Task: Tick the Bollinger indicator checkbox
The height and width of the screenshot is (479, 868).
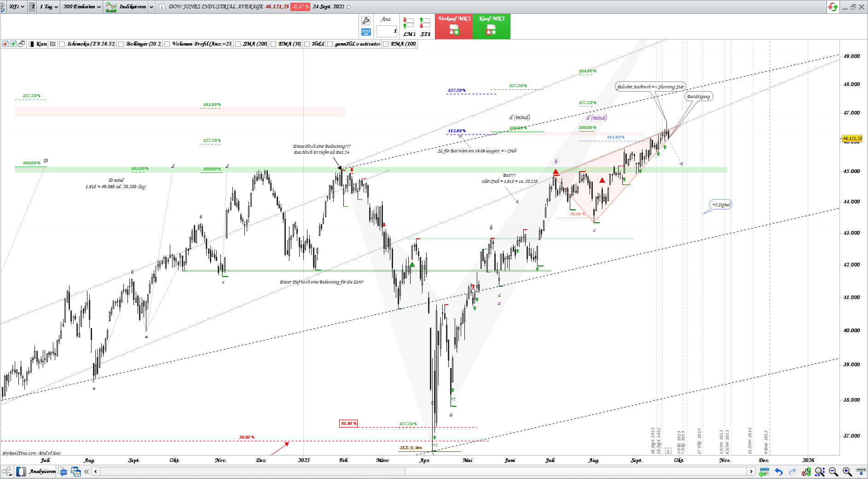Action: [x=121, y=44]
